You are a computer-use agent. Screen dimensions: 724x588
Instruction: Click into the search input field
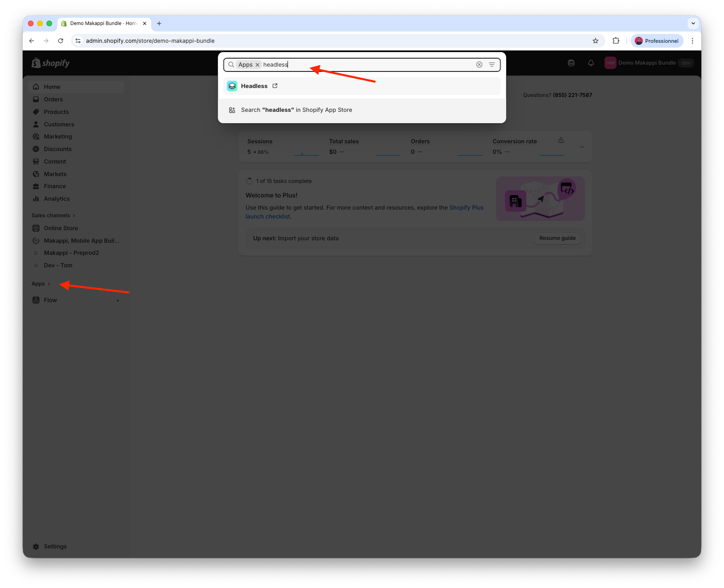pos(364,65)
